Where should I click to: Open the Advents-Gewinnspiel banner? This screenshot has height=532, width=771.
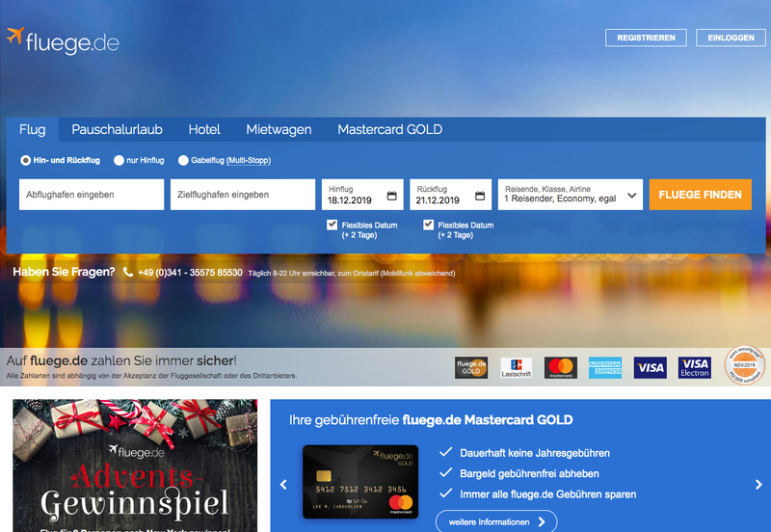click(135, 465)
